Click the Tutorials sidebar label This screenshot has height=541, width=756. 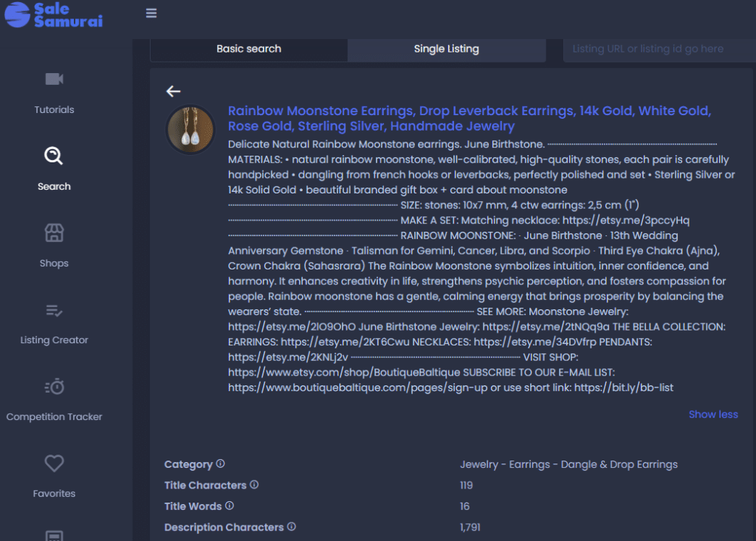(x=54, y=110)
